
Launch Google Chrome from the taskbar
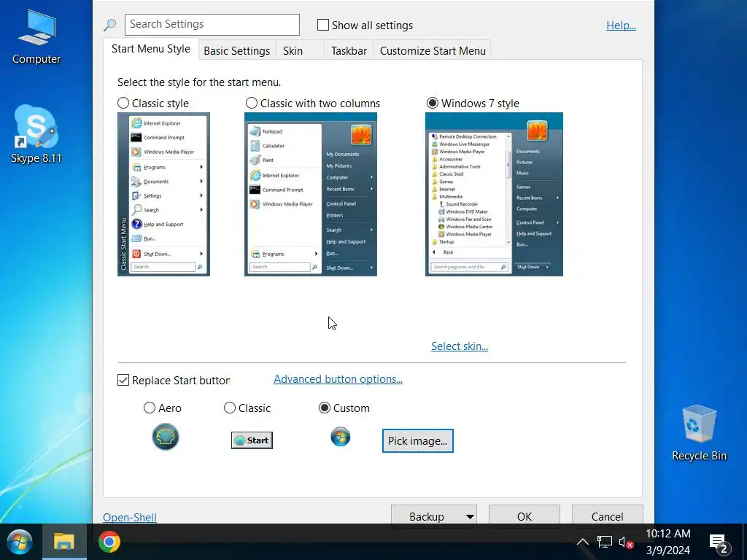[x=109, y=542]
